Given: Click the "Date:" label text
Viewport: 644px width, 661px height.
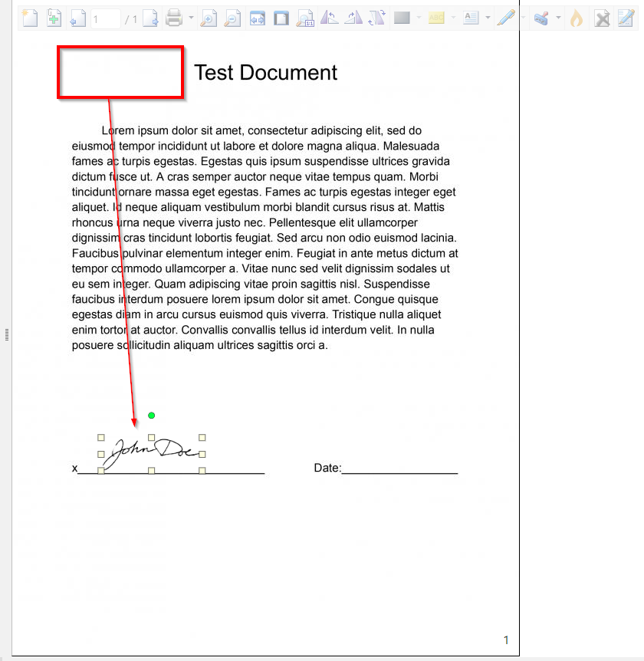Looking at the screenshot, I should 327,468.
